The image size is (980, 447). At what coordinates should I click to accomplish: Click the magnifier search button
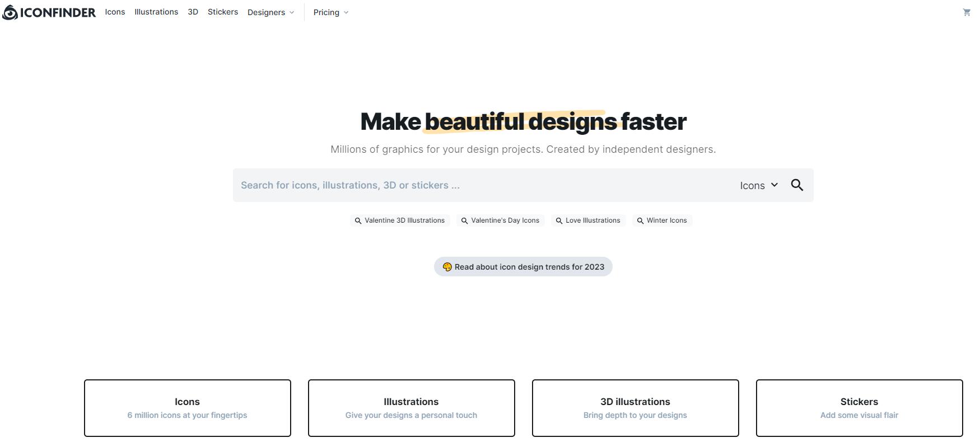[x=797, y=185]
